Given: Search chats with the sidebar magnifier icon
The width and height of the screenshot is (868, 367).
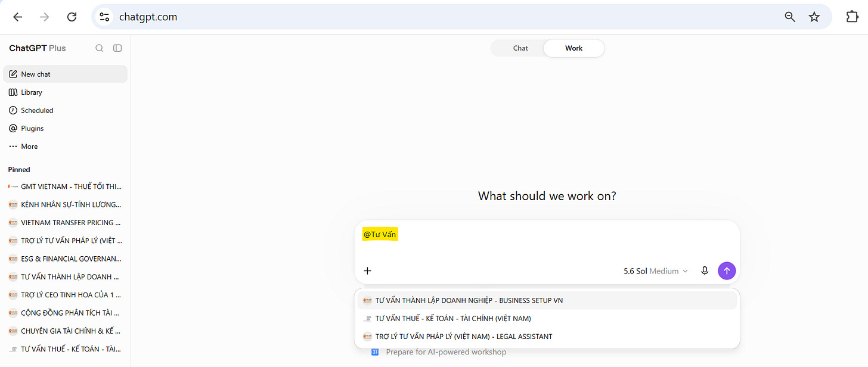Looking at the screenshot, I should (x=100, y=48).
